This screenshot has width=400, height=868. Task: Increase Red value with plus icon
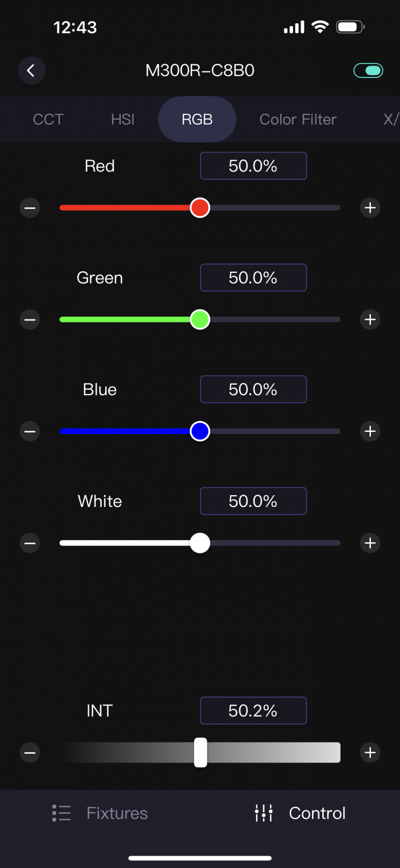tap(370, 208)
